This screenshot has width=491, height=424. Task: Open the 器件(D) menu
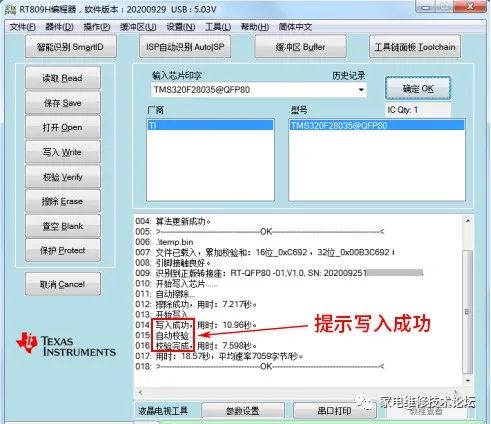click(x=59, y=27)
